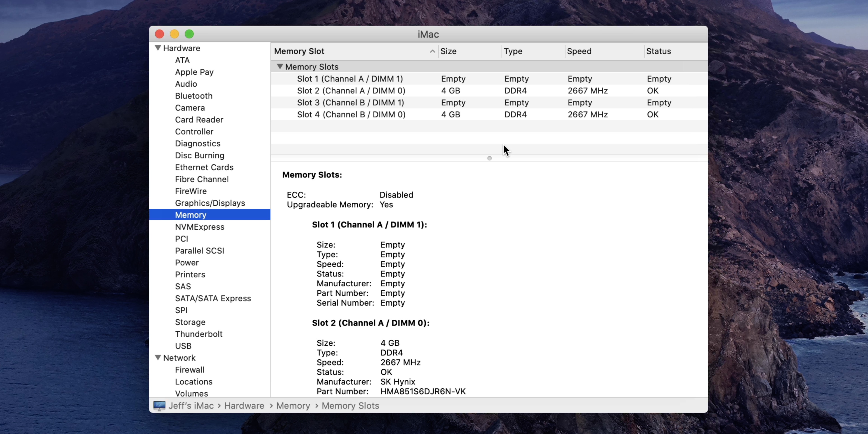Viewport: 868px width, 434px height.
Task: Select the Slot 2 (Channel A / DIMM 0) row
Action: 351,91
